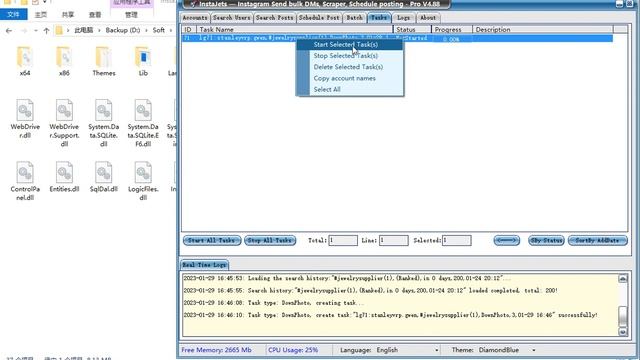Go back in Explorer navigation

(x=9, y=30)
